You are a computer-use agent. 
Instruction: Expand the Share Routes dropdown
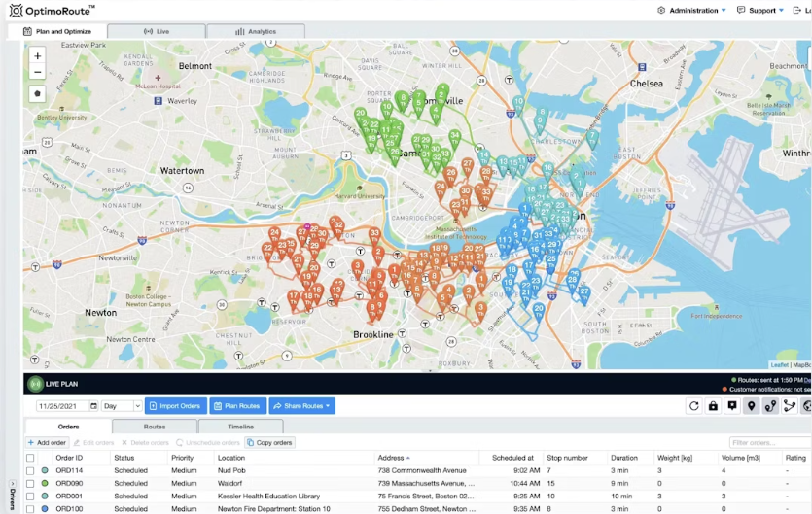(x=301, y=406)
